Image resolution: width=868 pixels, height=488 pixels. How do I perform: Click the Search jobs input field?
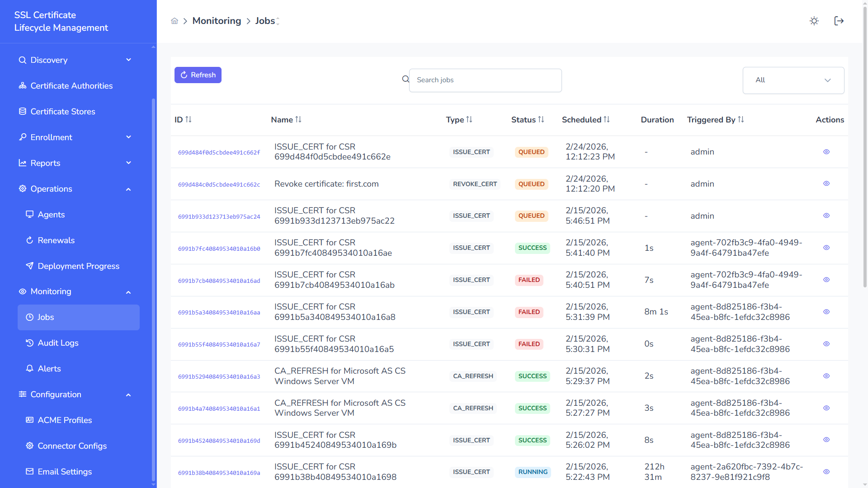tap(485, 80)
